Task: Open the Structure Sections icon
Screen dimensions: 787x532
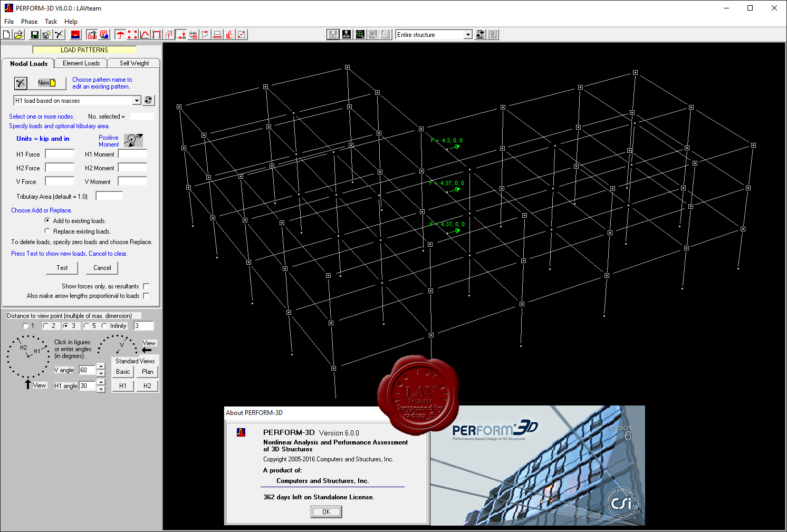Action: (x=217, y=35)
